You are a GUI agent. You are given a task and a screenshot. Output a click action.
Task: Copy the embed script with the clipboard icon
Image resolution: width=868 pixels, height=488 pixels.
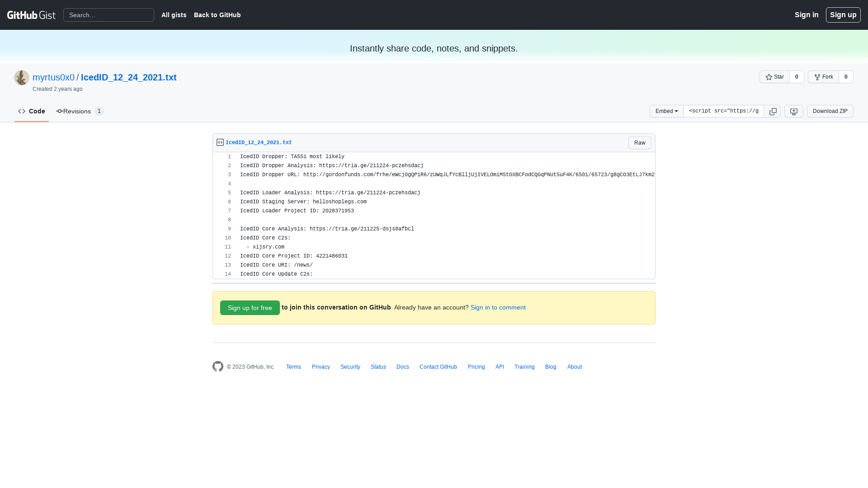773,111
